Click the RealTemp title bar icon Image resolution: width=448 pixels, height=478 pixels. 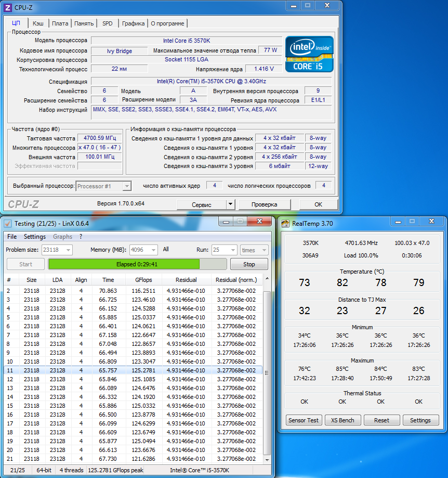coord(285,224)
